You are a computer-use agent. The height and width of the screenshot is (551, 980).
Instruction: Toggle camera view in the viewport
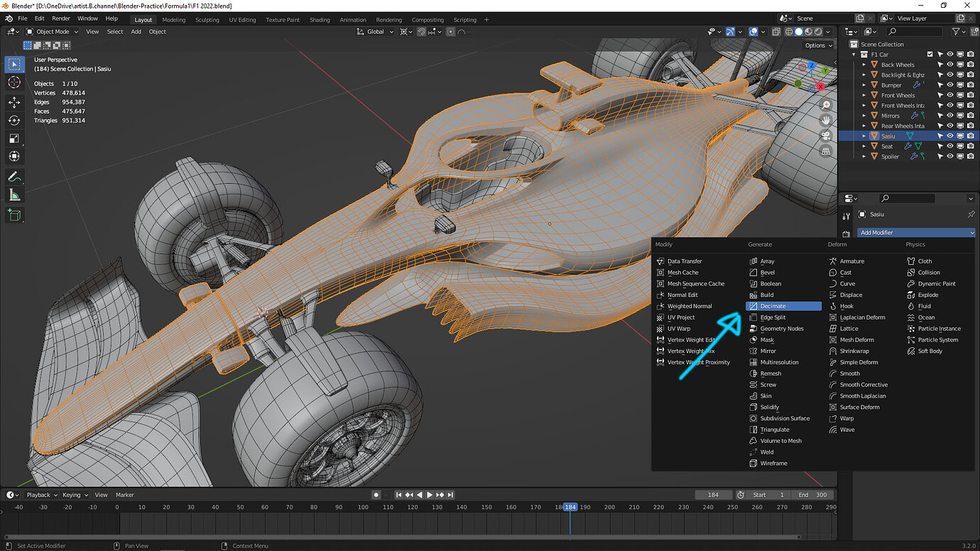(x=826, y=136)
